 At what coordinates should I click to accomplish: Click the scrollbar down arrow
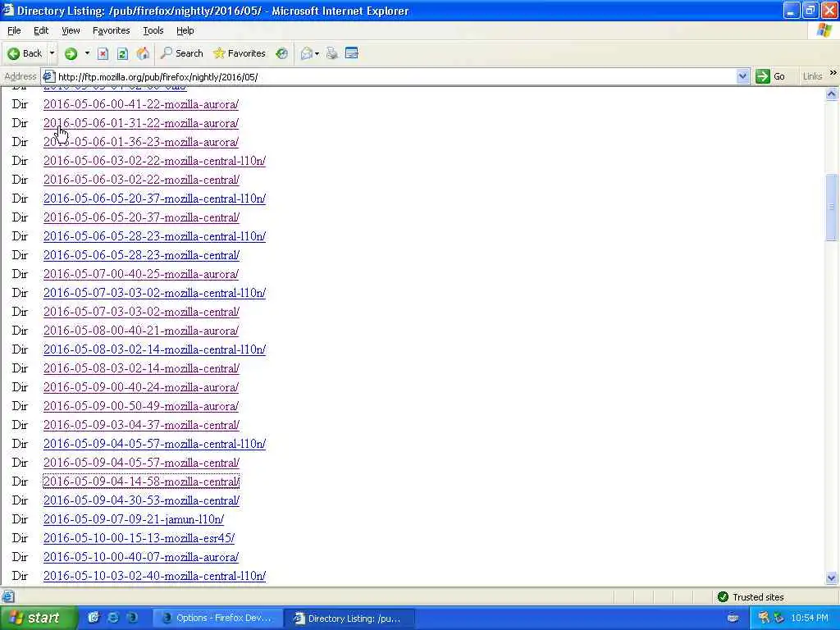coord(832,578)
